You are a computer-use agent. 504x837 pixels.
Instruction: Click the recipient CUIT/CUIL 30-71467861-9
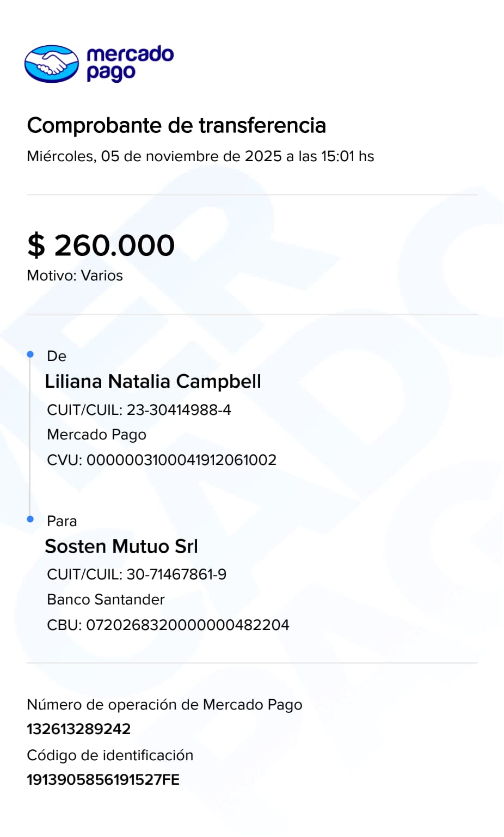(x=137, y=575)
